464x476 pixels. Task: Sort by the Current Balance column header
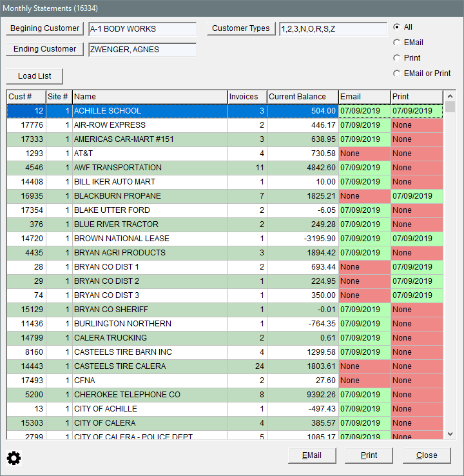[x=303, y=97]
